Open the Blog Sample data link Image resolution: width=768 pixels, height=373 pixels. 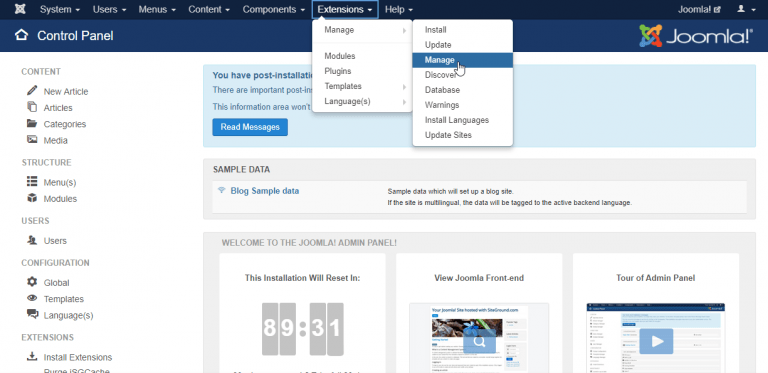pos(264,191)
